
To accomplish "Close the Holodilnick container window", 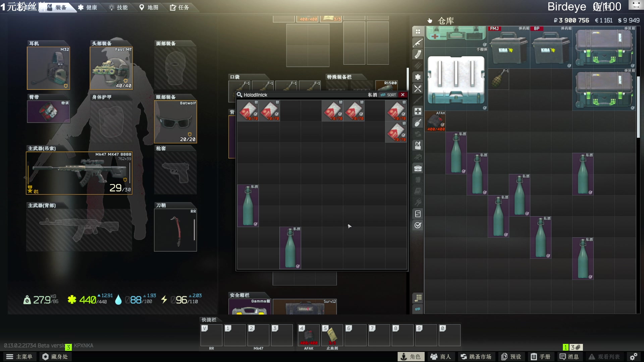I will [x=403, y=95].
